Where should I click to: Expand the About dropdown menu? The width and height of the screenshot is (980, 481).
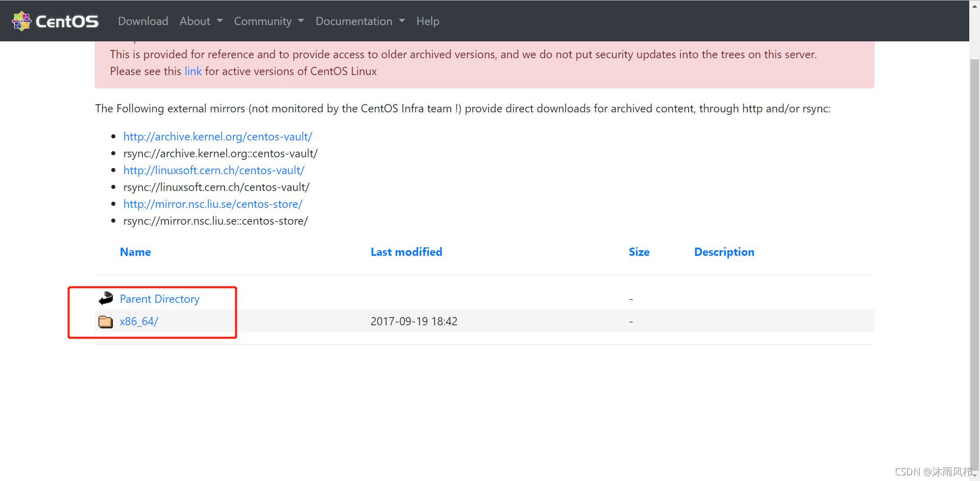pos(201,21)
